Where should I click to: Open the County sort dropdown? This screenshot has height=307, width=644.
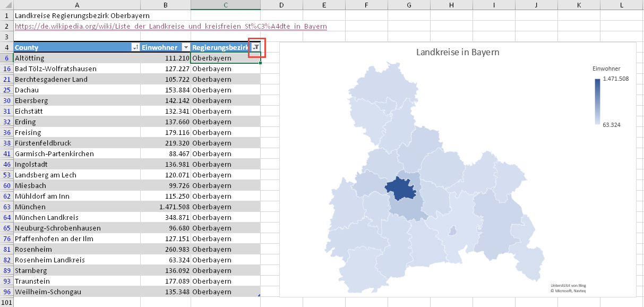click(x=135, y=47)
